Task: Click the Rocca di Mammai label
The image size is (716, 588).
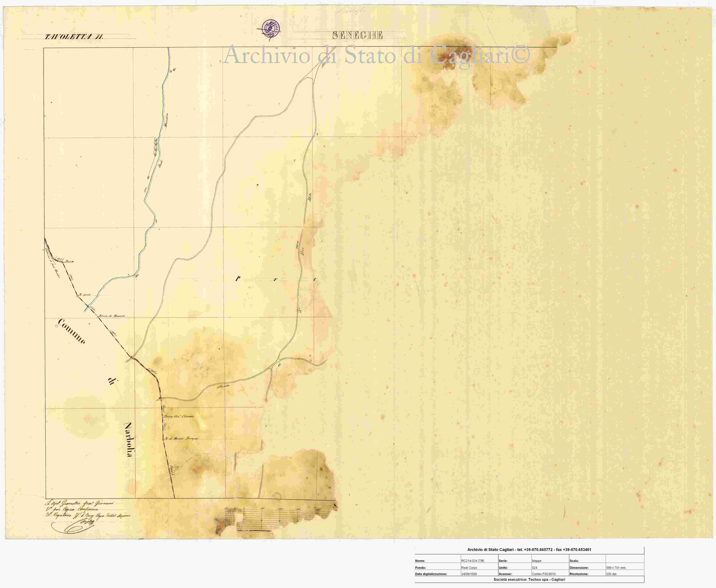Action: point(112,316)
